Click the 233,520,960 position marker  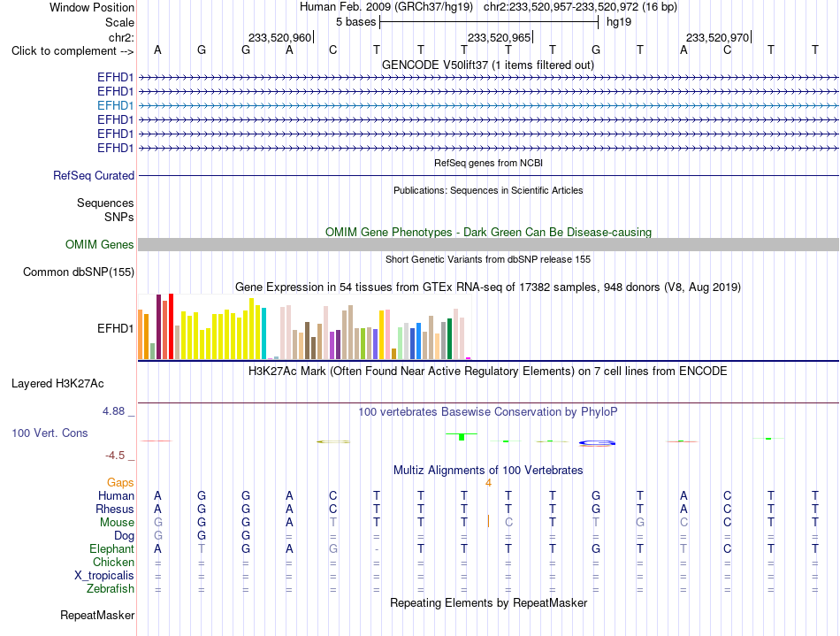pos(280,37)
